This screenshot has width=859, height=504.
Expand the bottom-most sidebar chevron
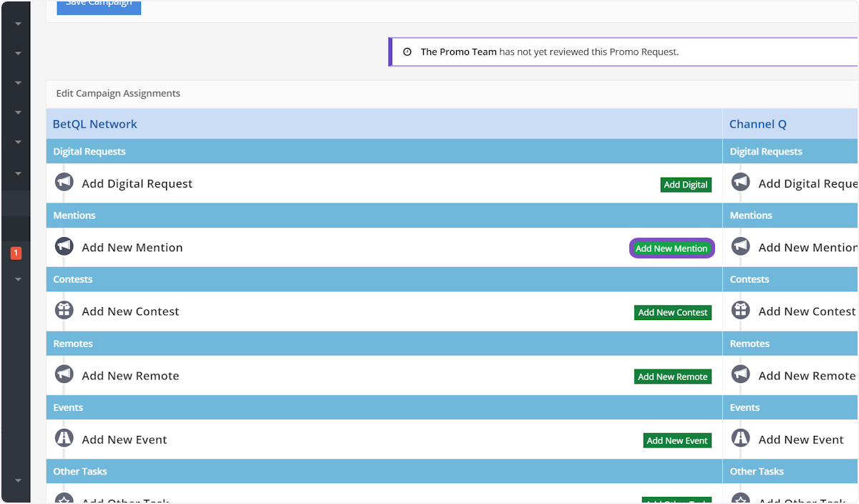point(18,480)
